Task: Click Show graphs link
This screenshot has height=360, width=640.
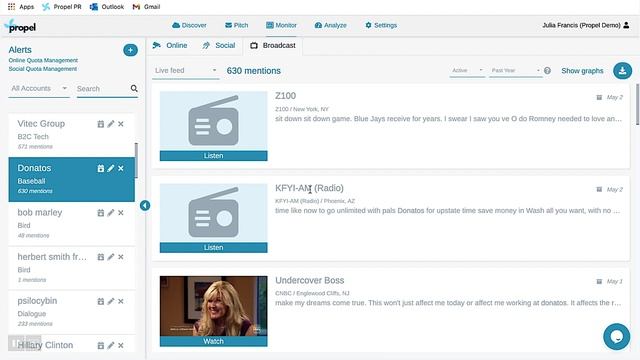Action: click(582, 71)
